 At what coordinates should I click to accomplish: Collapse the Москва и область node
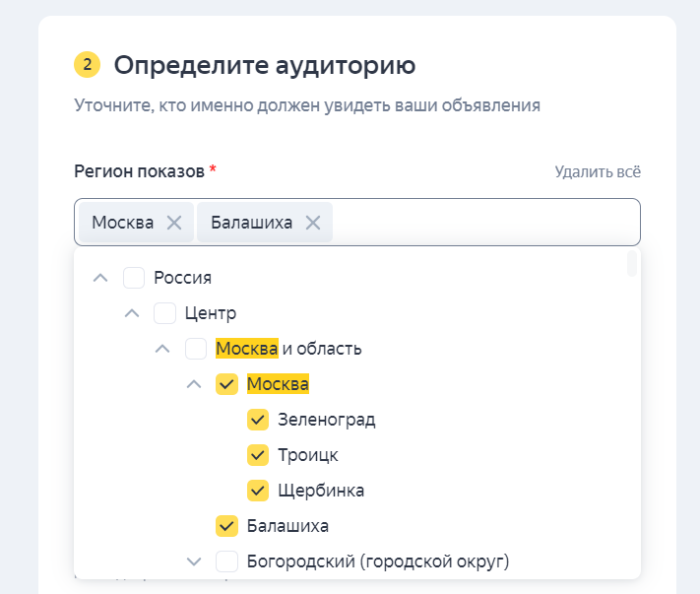point(162,349)
